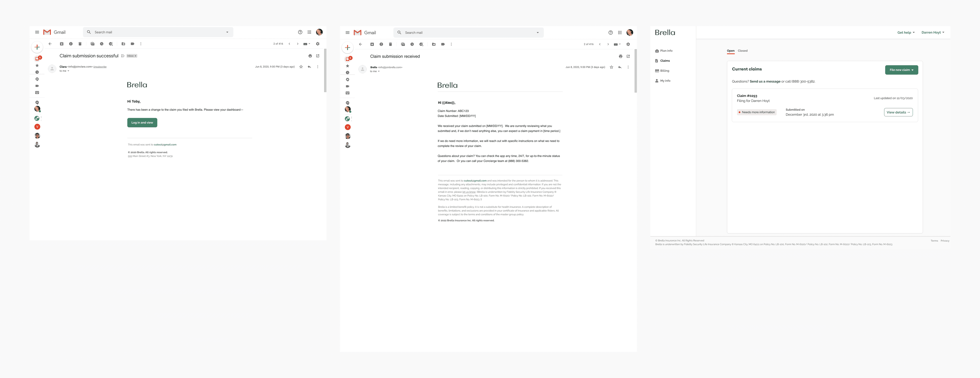Expand the Get help dropdown
This screenshot has height=378, width=980.
pyautogui.click(x=906, y=32)
